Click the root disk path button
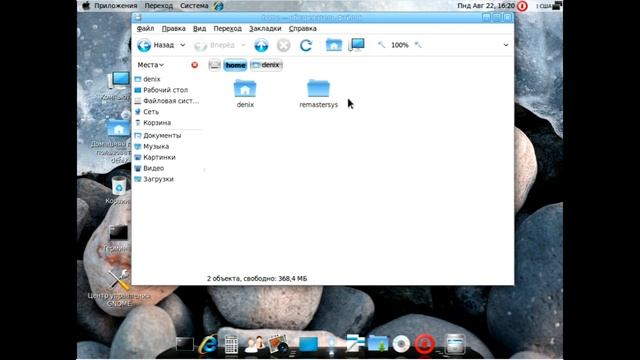The height and width of the screenshot is (360, 640). (214, 65)
